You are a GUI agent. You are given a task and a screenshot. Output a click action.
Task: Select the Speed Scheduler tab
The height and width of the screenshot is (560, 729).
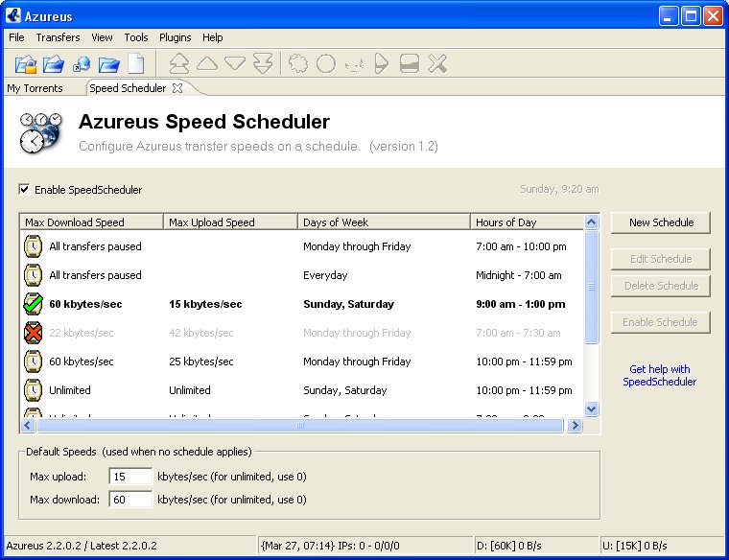(x=128, y=88)
